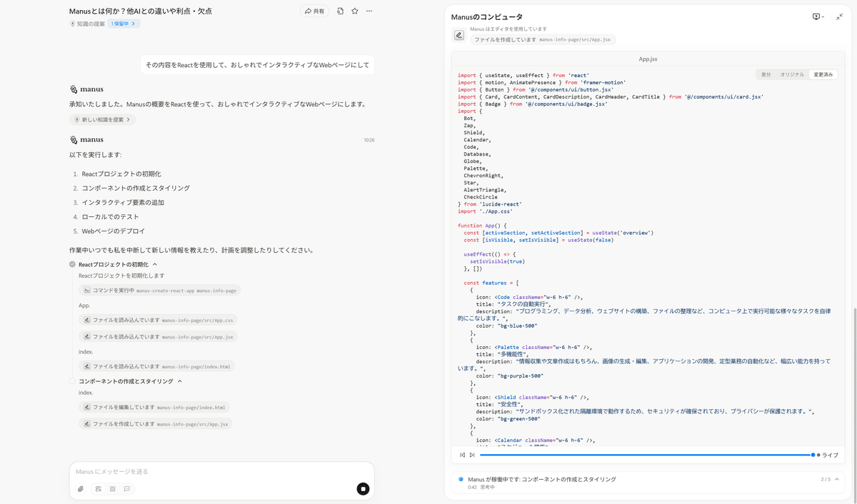This screenshot has width=857, height=504.
Task: Click the completed checkmark beside Reactプロジェクトの初期化
Action: (x=72, y=264)
